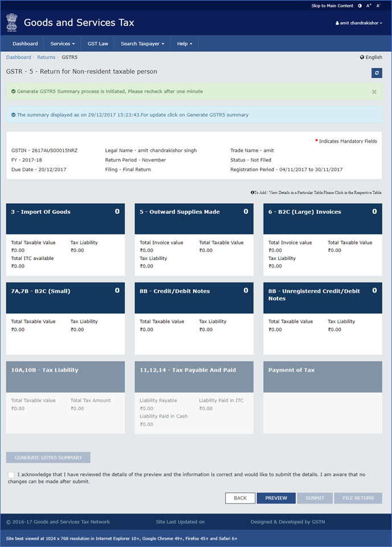Click Designed & Developed by GSTN text
This screenshot has width=392, height=547.
288,522
